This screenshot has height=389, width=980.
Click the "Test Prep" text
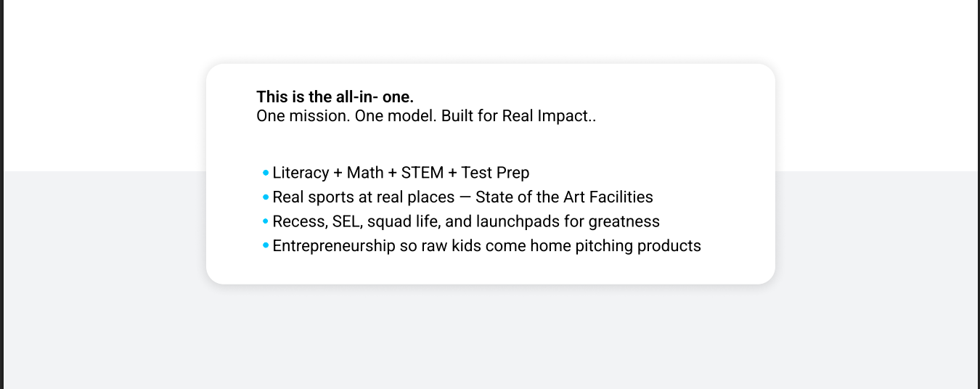[495, 173]
